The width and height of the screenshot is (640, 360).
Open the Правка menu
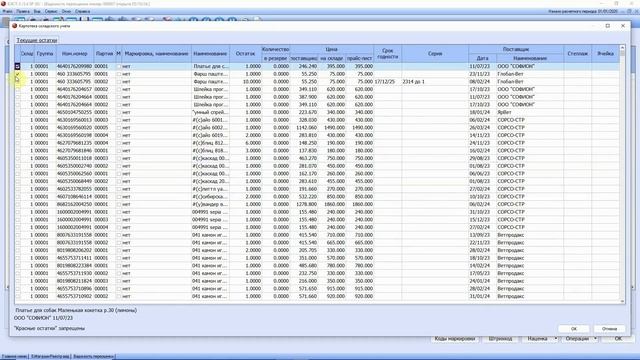tap(23, 11)
